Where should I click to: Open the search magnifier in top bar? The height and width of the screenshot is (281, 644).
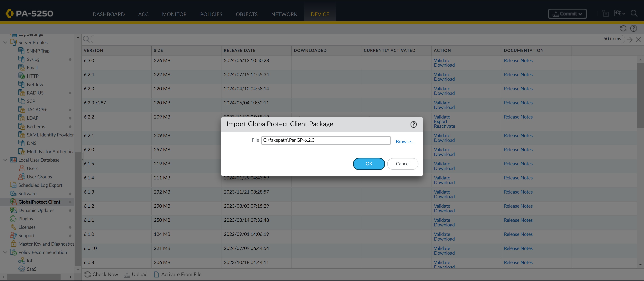(634, 13)
